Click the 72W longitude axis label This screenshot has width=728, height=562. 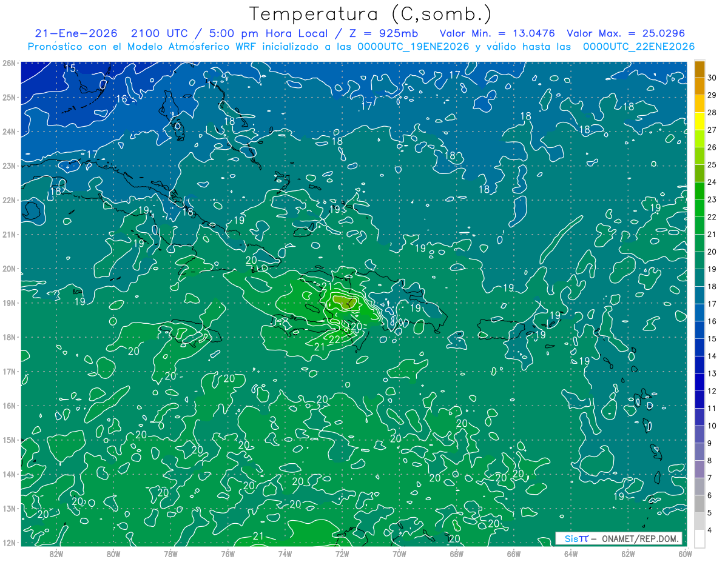click(x=342, y=554)
